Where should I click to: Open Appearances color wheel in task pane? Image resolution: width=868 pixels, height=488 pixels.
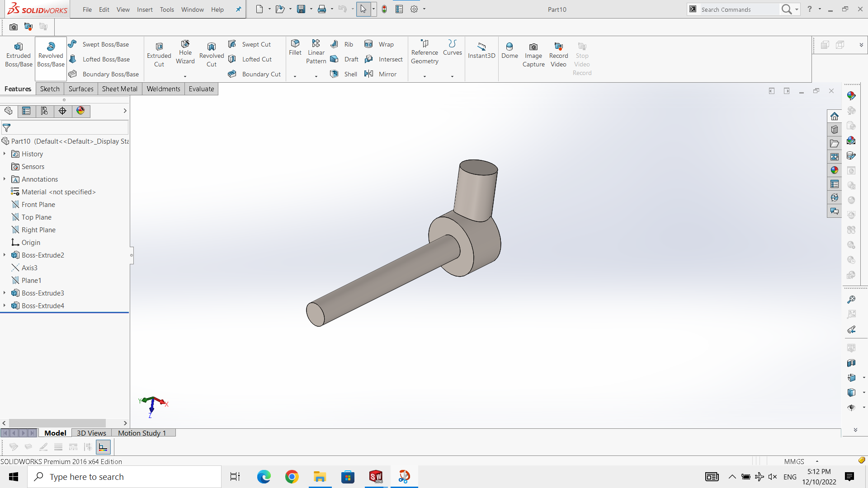[x=835, y=170]
